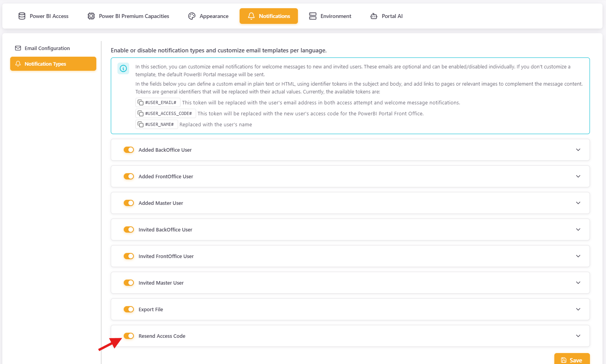Click the copy icon next to #USER_EMAIL#
The image size is (606, 364).
point(141,102)
